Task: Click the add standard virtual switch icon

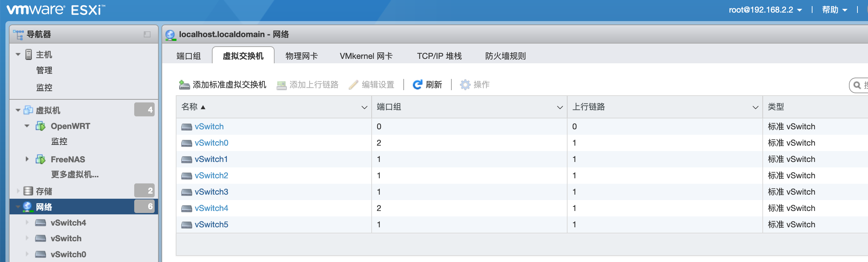Action: (184, 85)
